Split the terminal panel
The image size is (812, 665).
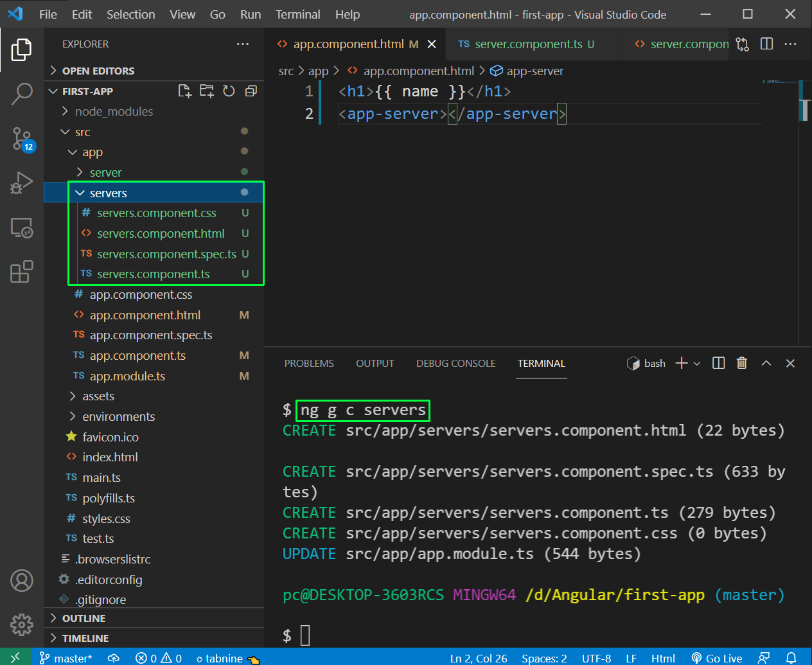[x=719, y=363]
